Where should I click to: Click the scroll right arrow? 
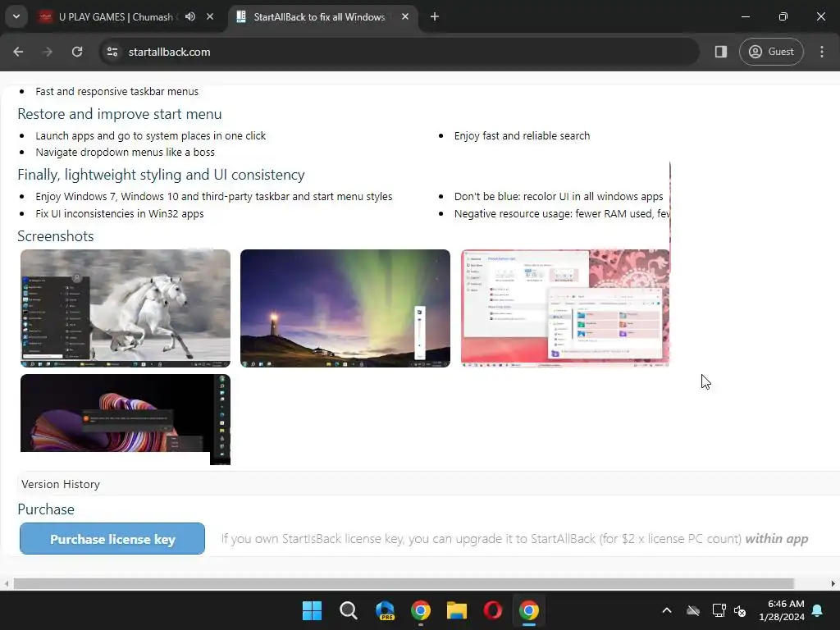(x=833, y=583)
